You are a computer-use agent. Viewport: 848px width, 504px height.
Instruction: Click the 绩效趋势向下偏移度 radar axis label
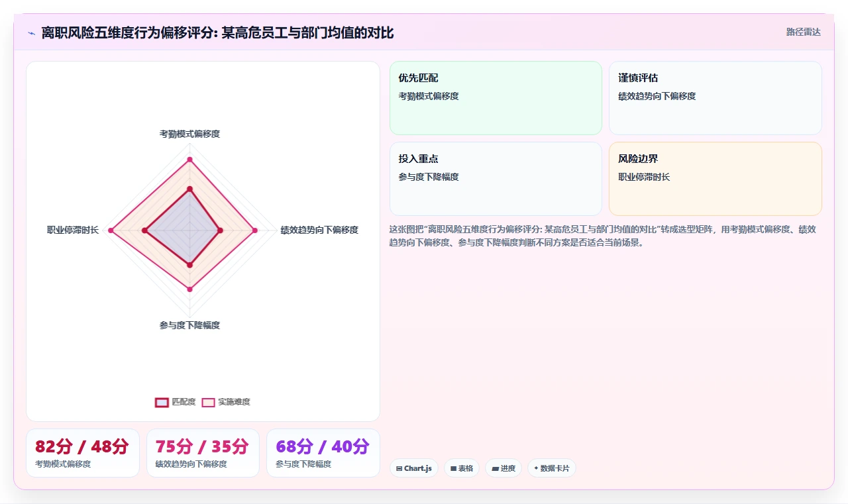point(319,230)
